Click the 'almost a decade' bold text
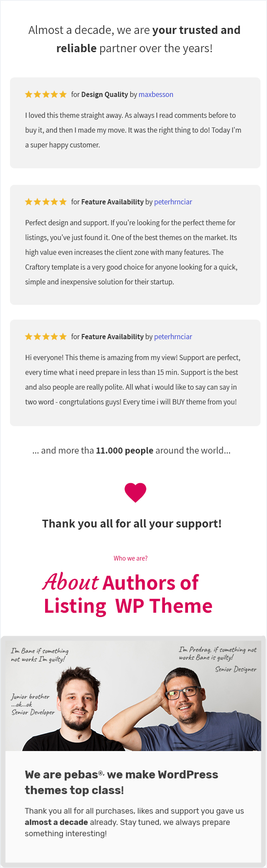The image size is (267, 868). (56, 822)
